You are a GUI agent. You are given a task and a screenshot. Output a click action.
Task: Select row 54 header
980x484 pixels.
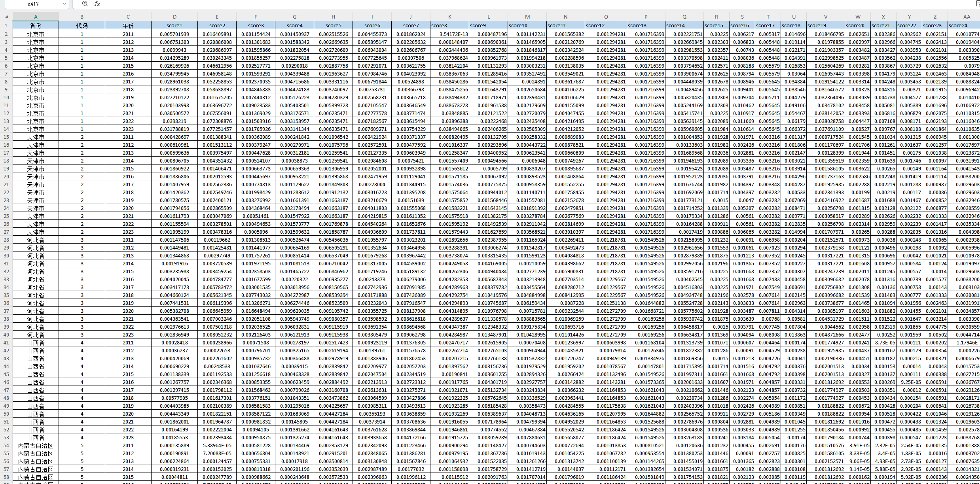(6, 445)
